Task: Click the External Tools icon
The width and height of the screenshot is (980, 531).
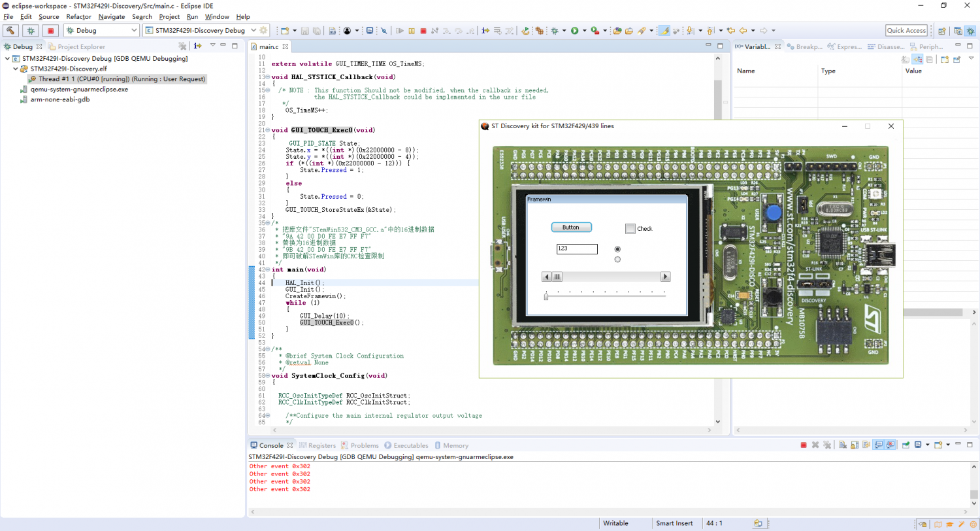Action: point(595,30)
